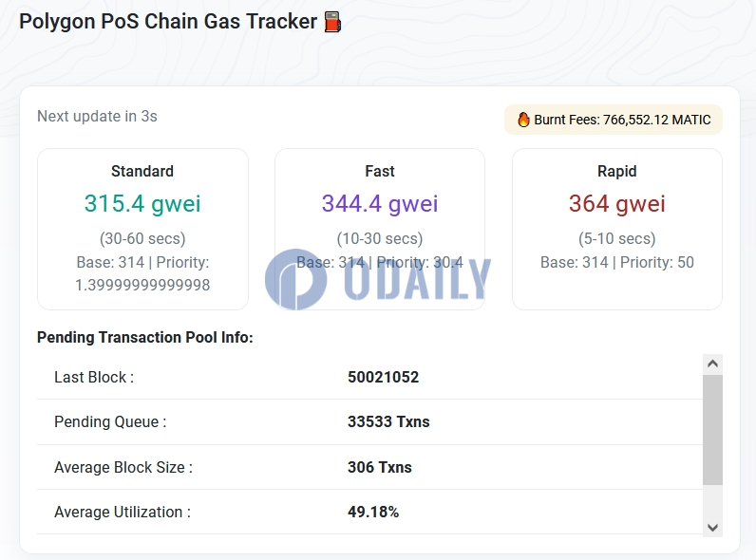Select the Rapid gas price card
The image size is (756, 560).
coord(617,229)
